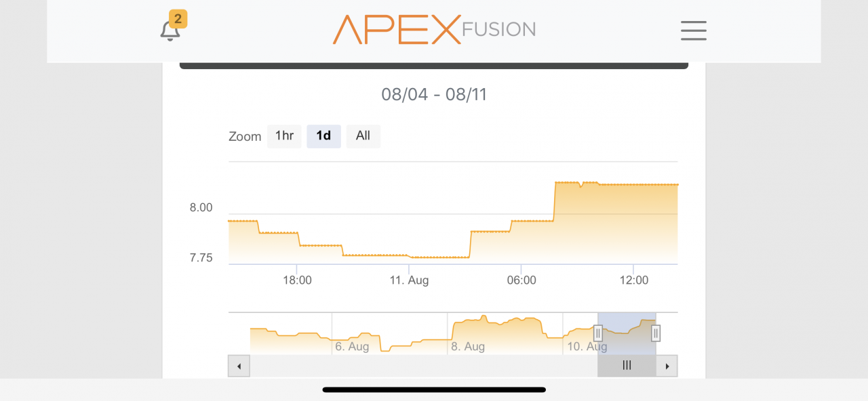Image resolution: width=868 pixels, height=401 pixels.
Task: Click the right range handle in navigator
Action: click(x=656, y=333)
